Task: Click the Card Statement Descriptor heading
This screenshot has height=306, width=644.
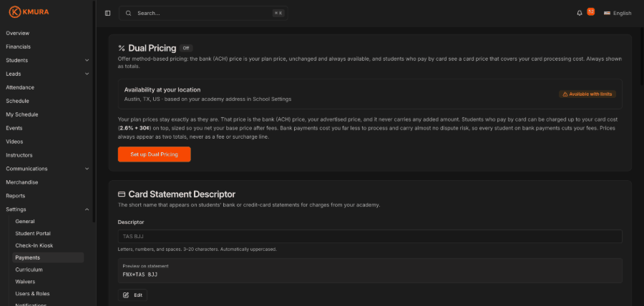Action: point(182,194)
